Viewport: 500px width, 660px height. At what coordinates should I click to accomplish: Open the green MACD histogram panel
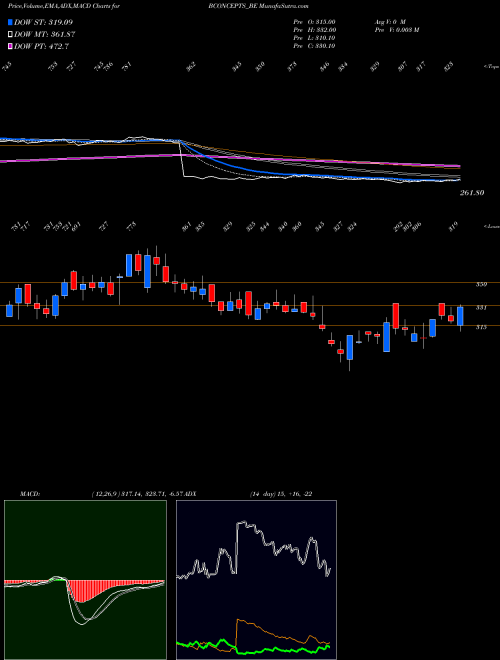[85, 580]
